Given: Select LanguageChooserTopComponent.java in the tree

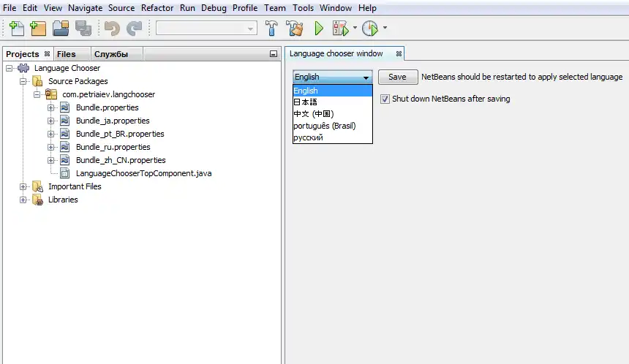Looking at the screenshot, I should point(143,173).
